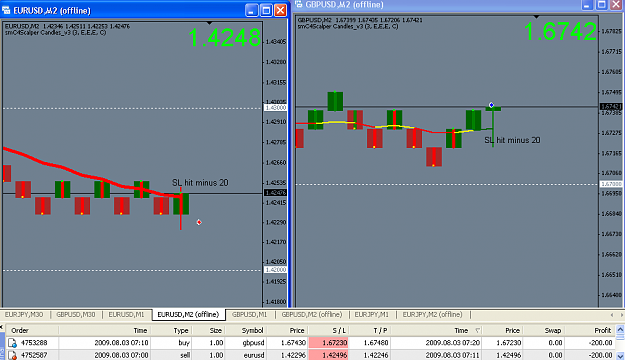Click the GBPUSD chart window icon
The height and width of the screenshot is (360, 625).
pyautogui.click(x=299, y=4)
